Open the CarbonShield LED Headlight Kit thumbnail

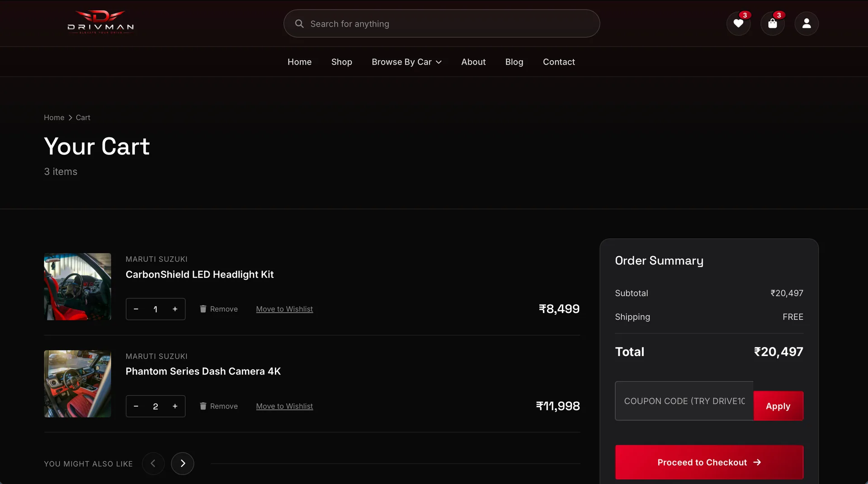(x=77, y=287)
